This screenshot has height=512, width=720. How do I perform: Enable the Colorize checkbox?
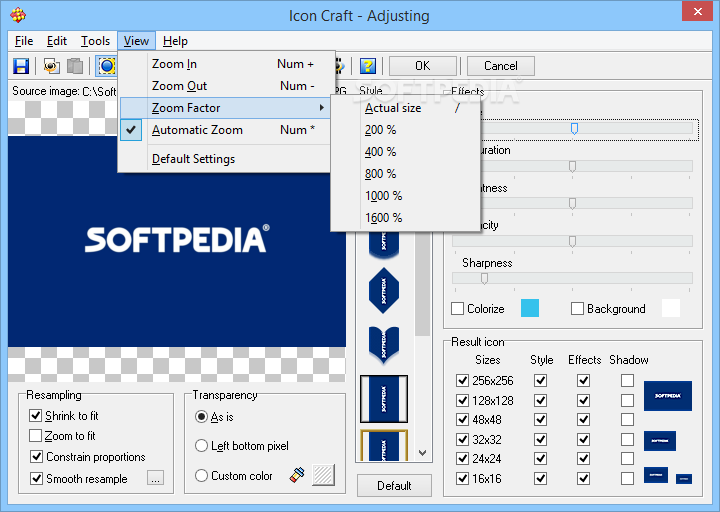(x=457, y=309)
